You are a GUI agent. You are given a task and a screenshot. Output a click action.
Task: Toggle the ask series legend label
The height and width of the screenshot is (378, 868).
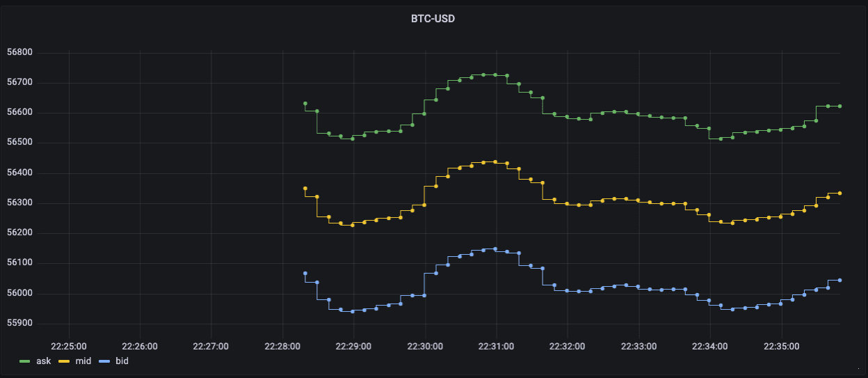click(45, 361)
